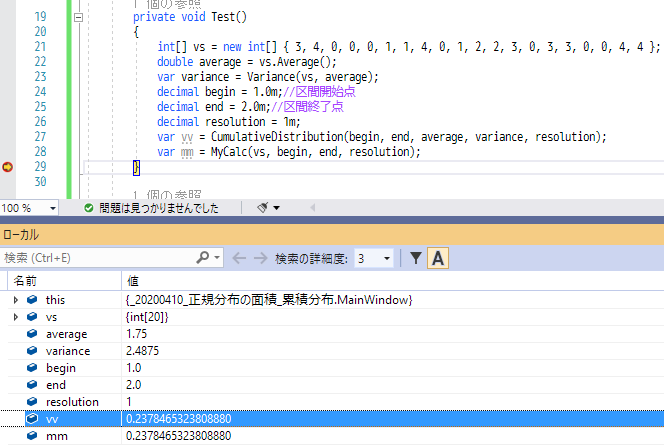Click the magnifier search icon
Viewport: 664px width, 448px height.
click(203, 257)
